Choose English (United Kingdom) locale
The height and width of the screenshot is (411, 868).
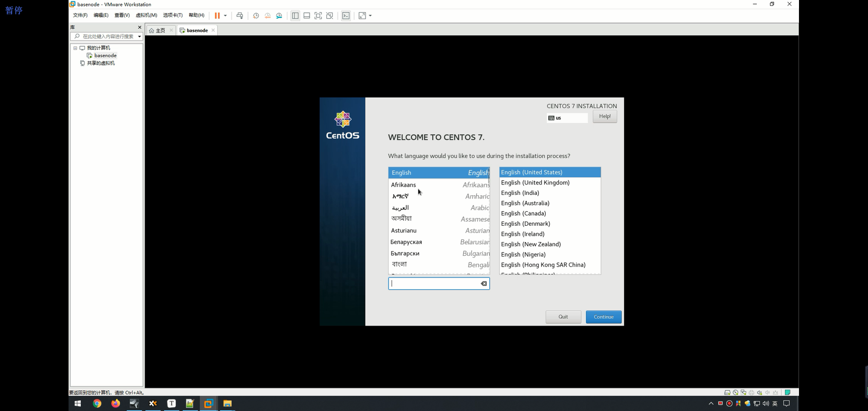tap(550, 183)
